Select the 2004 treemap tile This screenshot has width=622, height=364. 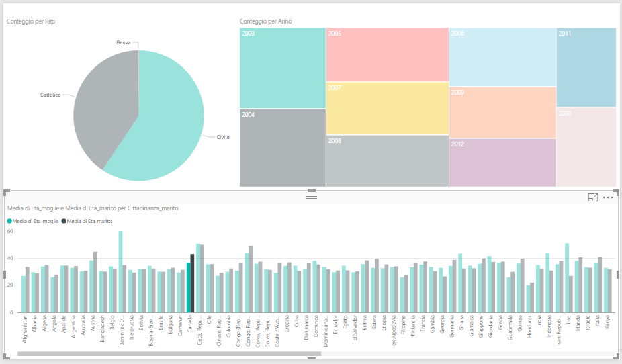click(282, 148)
